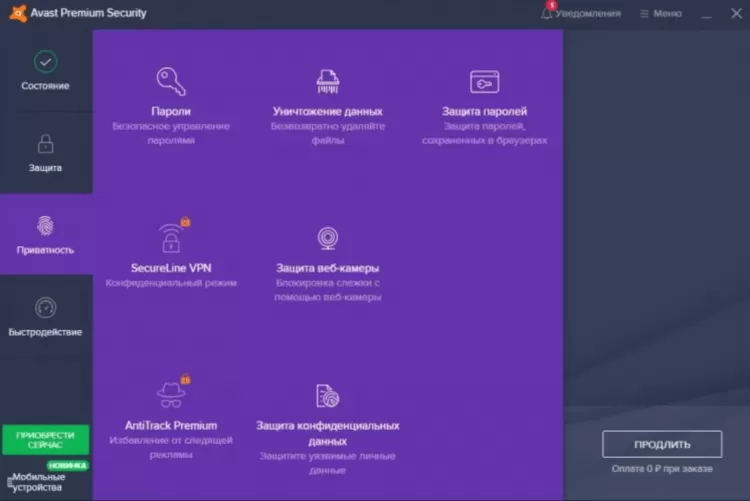Click the Защита конфиденциальных данных title text
The width and height of the screenshot is (750, 501).
[328, 433]
